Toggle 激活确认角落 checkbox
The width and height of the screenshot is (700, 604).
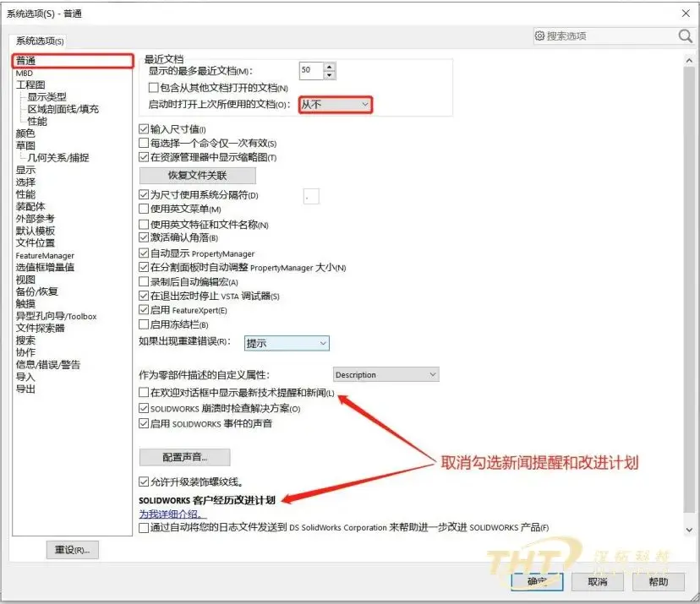click(x=144, y=237)
